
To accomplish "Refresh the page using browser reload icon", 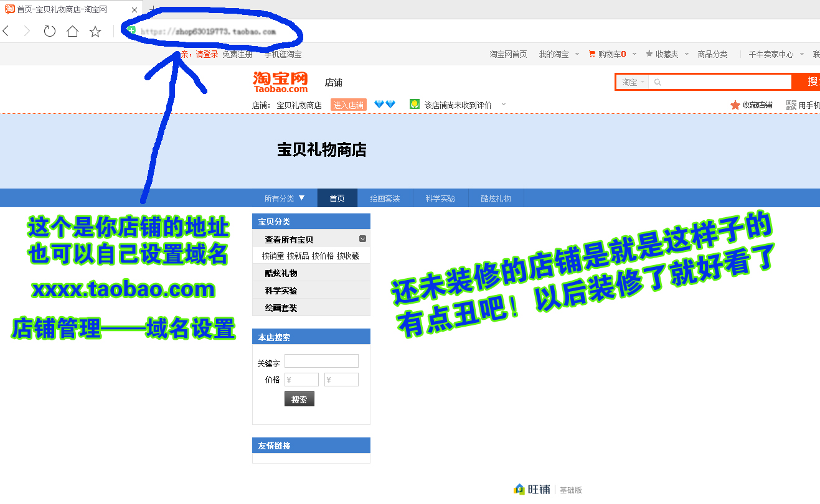I will [49, 30].
